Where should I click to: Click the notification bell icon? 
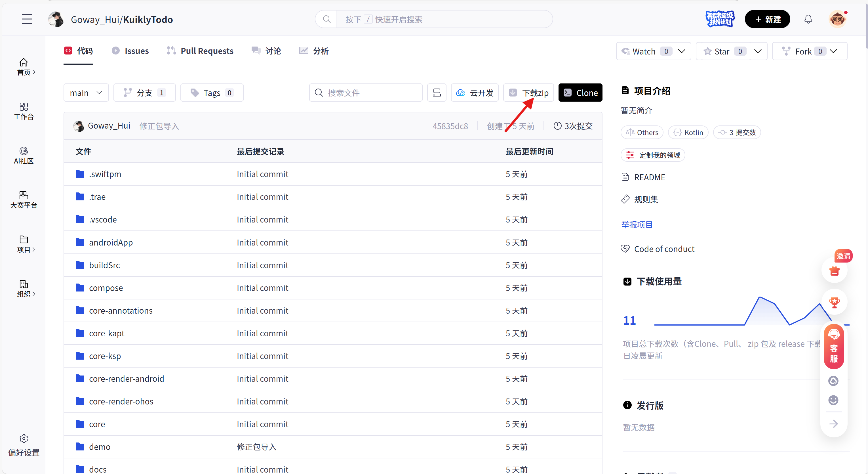coord(808,19)
